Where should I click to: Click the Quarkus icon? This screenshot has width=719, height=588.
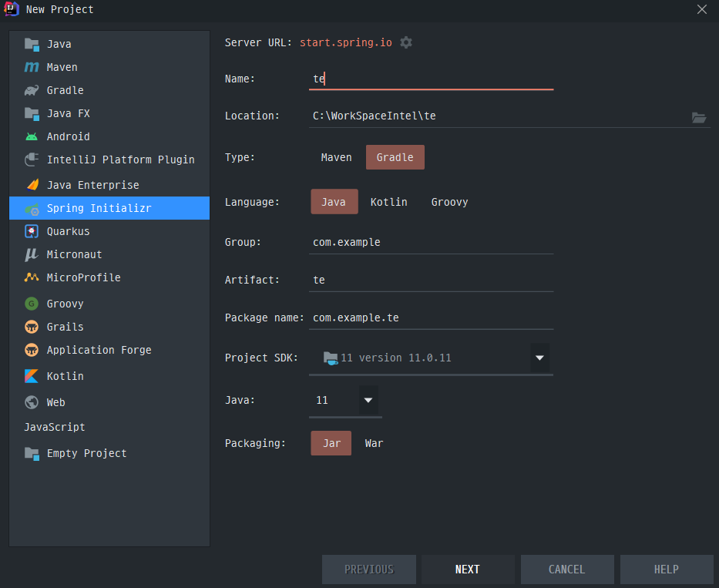pyautogui.click(x=32, y=231)
